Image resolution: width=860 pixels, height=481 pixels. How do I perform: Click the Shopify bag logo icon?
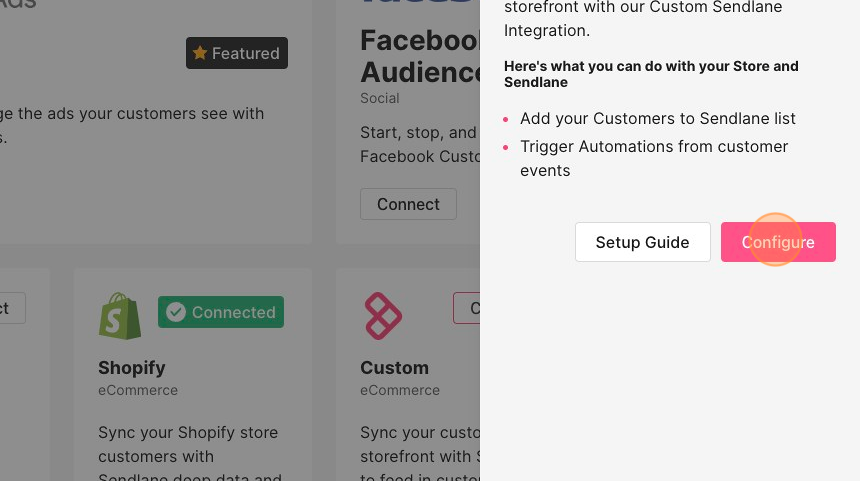[x=120, y=316]
